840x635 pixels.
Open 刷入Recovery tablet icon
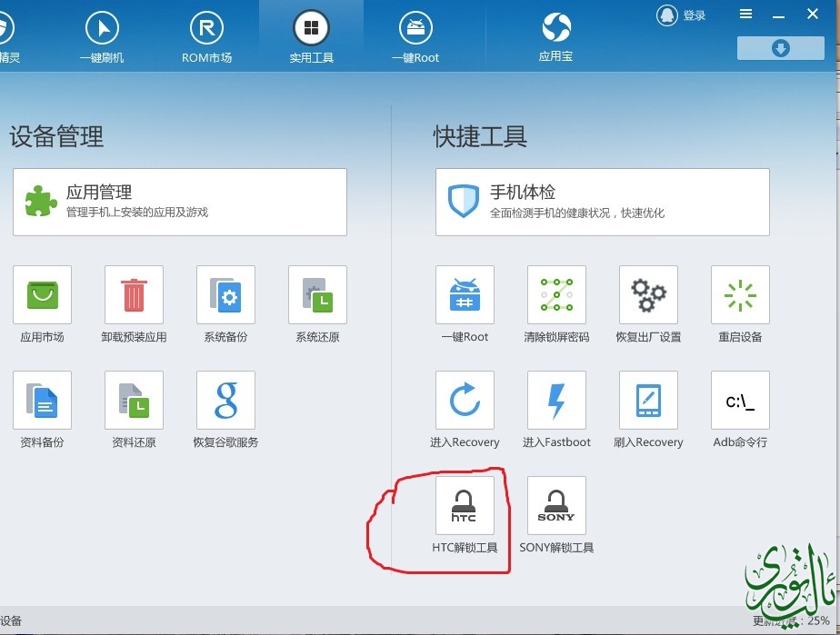click(x=648, y=401)
